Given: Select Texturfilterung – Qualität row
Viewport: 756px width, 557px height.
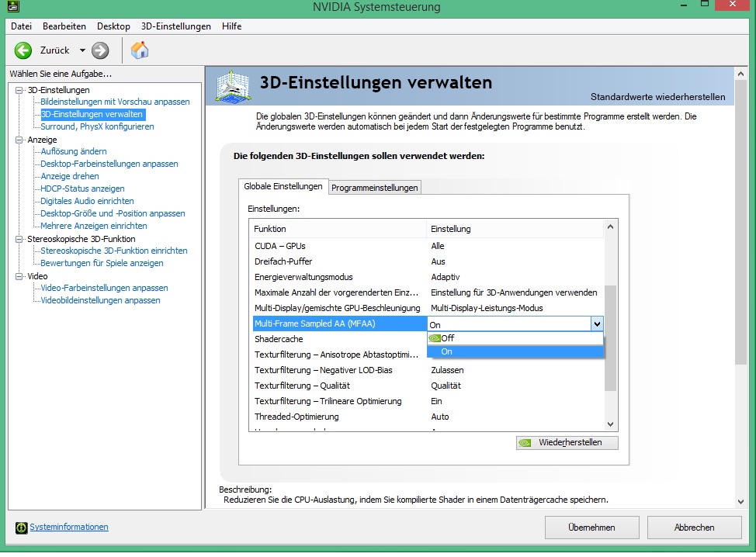Looking at the screenshot, I should [x=428, y=386].
